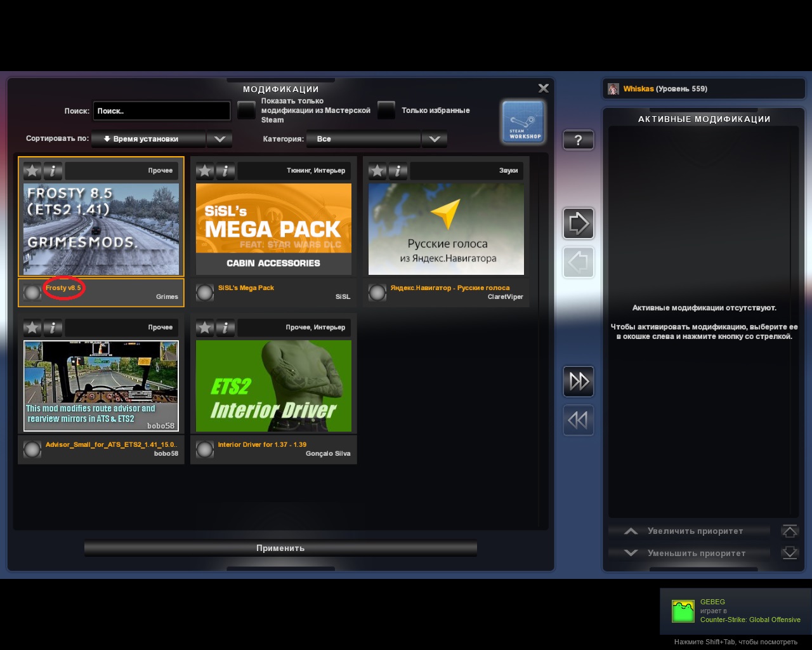Click Interior Driver for 1.37 - 1.39 title
The image size is (812, 650).
[x=262, y=445]
